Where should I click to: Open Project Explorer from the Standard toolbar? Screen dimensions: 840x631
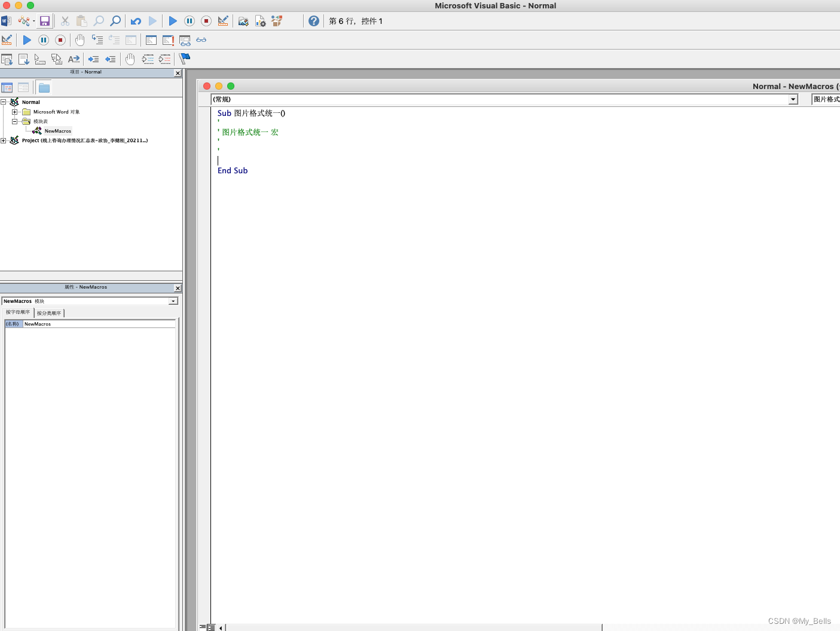pos(243,21)
